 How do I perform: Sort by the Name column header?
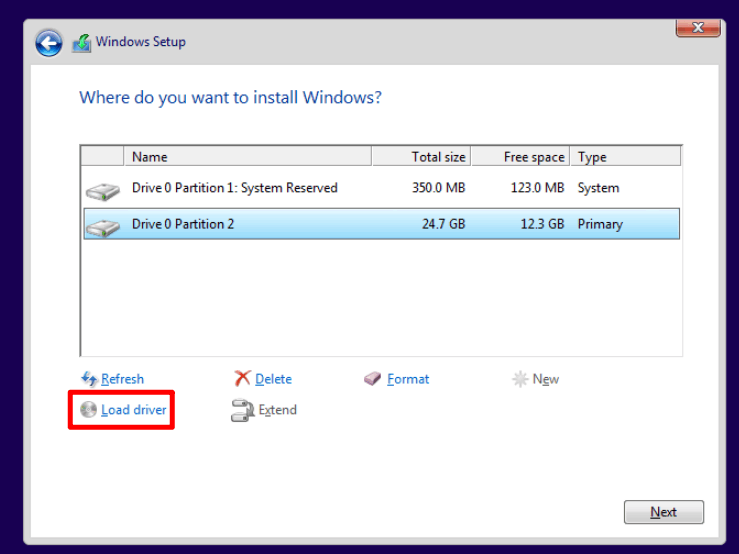(247, 157)
